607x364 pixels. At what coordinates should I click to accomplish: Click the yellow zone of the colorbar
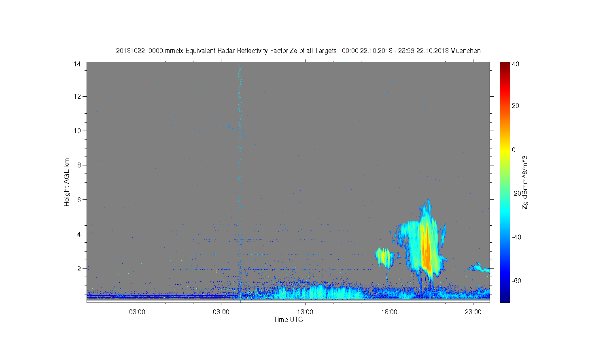pyautogui.click(x=505, y=150)
